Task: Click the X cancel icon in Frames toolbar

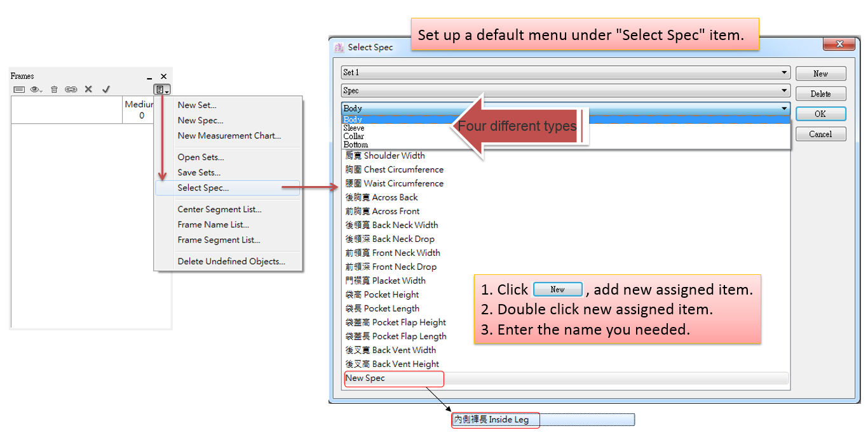Action: click(x=88, y=90)
